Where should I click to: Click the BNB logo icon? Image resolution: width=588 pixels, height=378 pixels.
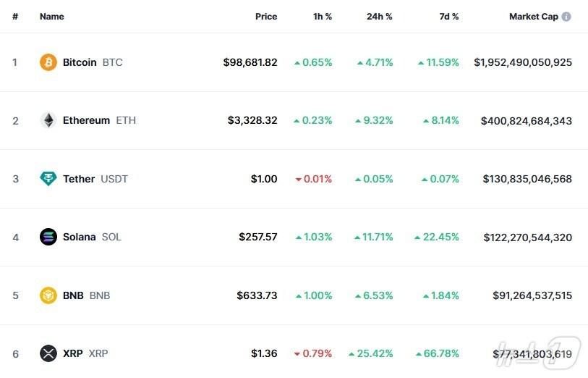[48, 295]
